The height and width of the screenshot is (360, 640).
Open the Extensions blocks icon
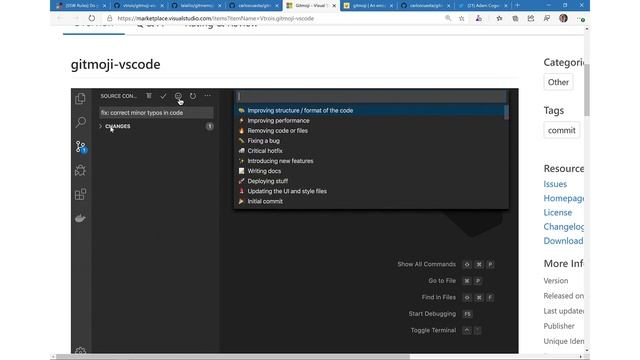point(80,194)
